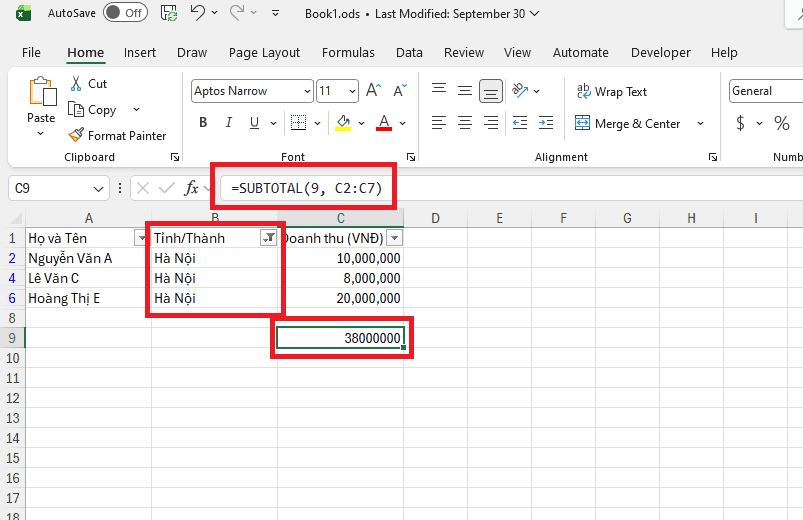Expand the Fill Color palette arrow
The width and height of the screenshot is (803, 520).
tap(362, 123)
